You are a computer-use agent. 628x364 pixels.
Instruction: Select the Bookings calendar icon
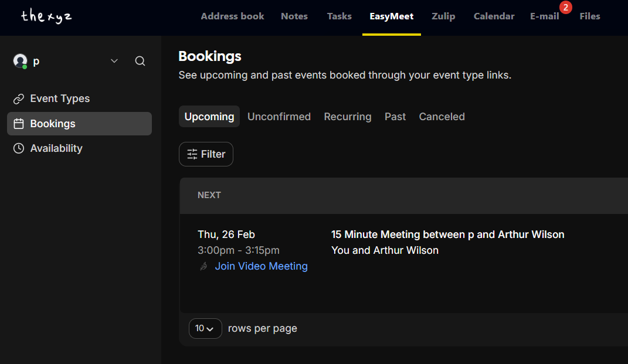18,123
